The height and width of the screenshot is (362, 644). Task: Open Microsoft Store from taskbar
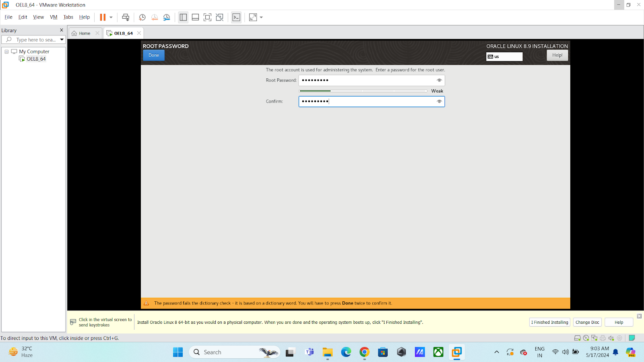(x=383, y=352)
